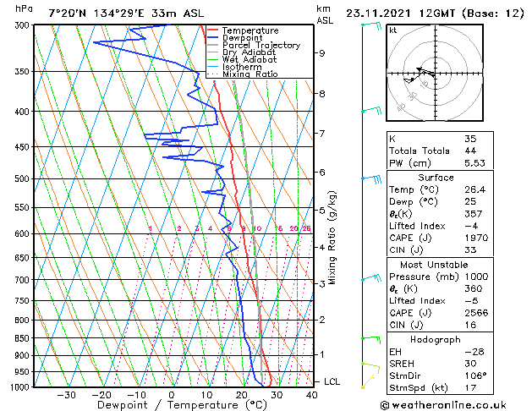532x411 pixels.
Task: Click the yellow surface wind barb
Action: [368, 382]
